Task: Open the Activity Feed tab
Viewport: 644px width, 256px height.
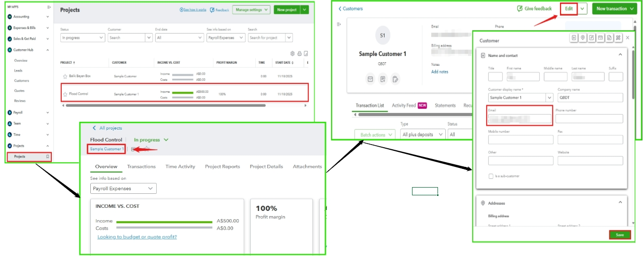Action: [409, 106]
